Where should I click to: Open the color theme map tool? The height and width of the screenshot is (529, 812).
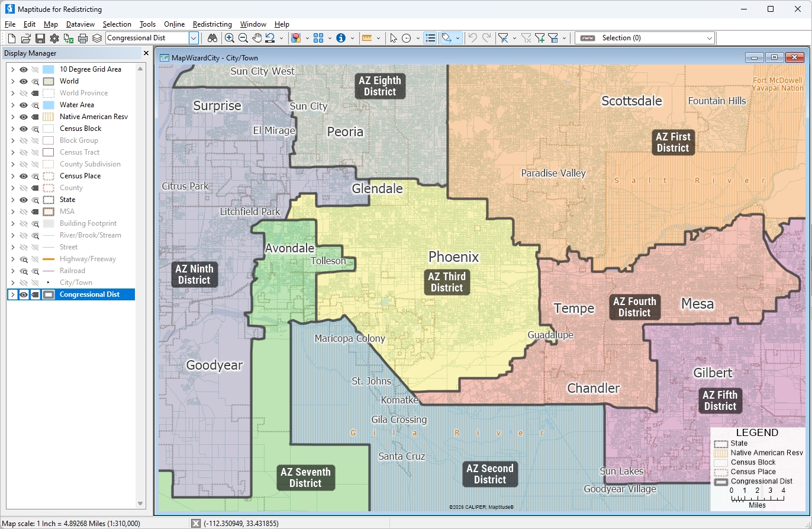point(296,39)
